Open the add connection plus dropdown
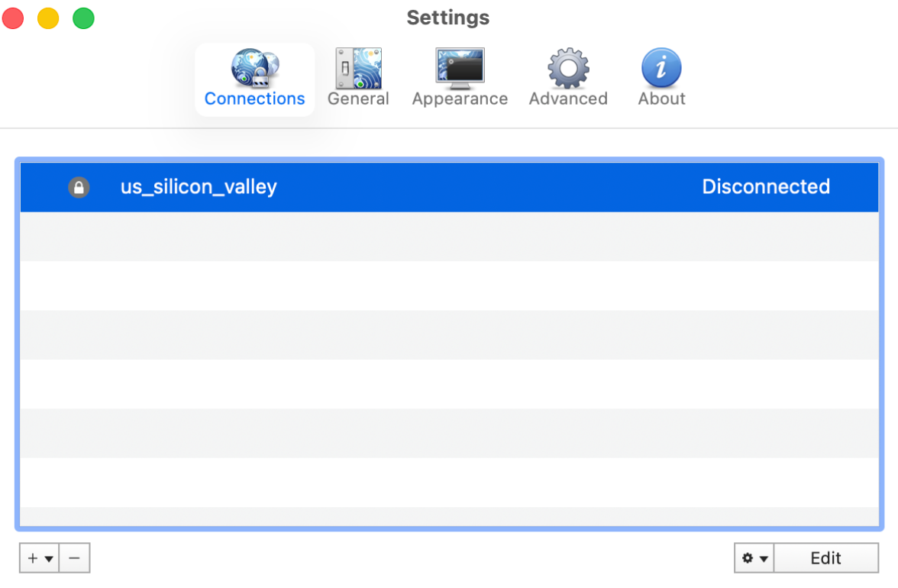 point(40,558)
